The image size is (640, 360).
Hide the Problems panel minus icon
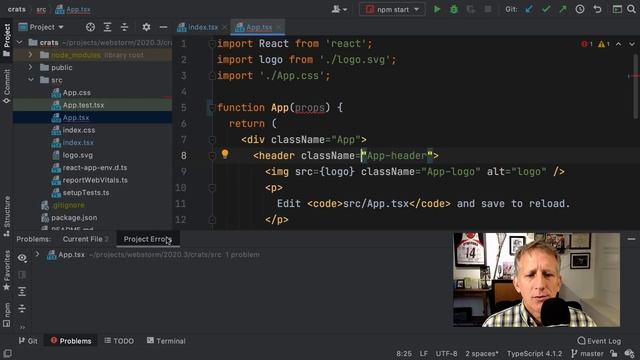tap(631, 239)
